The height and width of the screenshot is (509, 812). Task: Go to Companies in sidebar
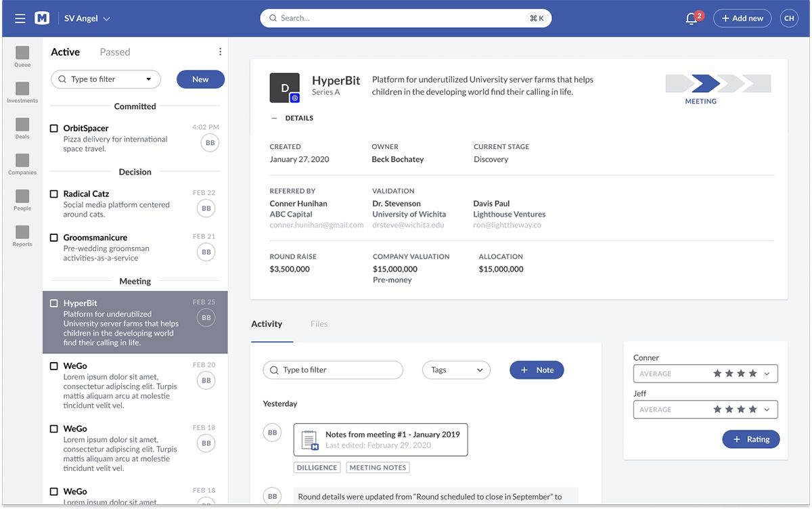pyautogui.click(x=22, y=164)
